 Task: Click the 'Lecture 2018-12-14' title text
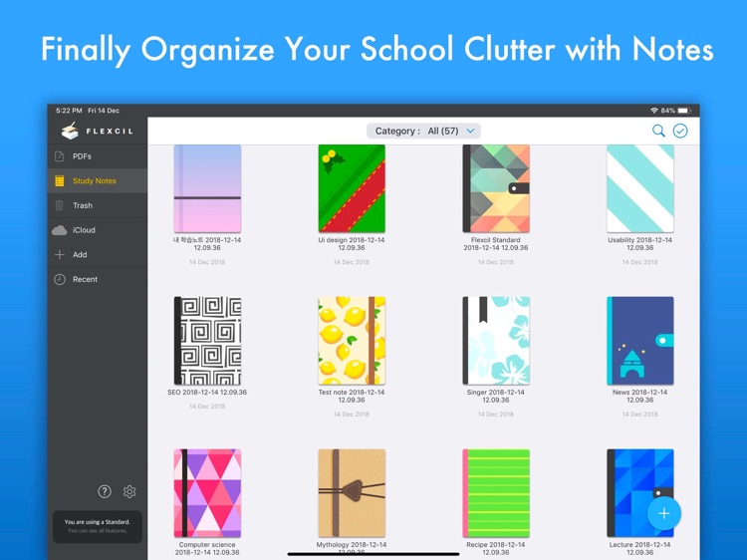point(639,544)
